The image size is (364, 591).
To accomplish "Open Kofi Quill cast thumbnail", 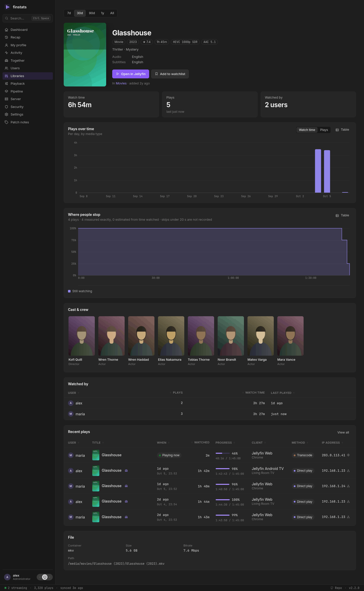I will pos(82,336).
